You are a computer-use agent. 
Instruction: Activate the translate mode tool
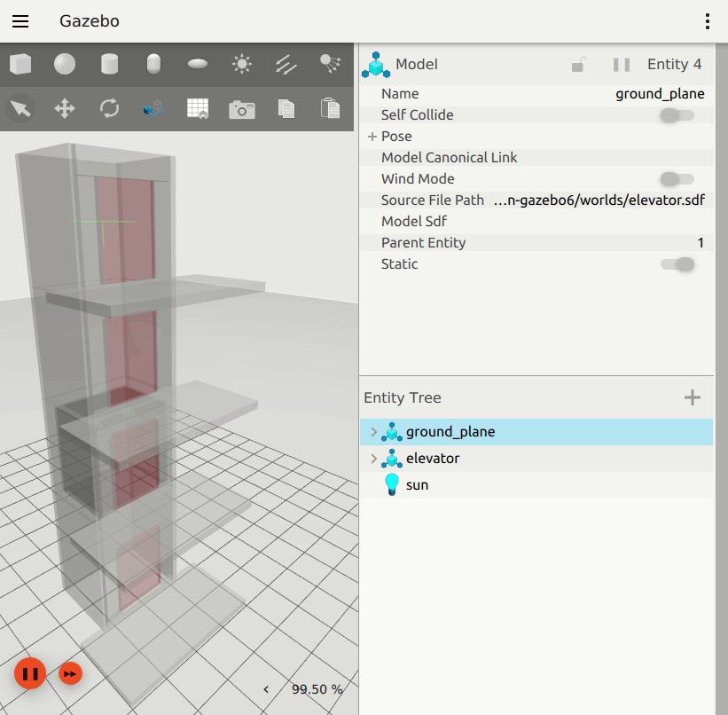click(x=65, y=109)
